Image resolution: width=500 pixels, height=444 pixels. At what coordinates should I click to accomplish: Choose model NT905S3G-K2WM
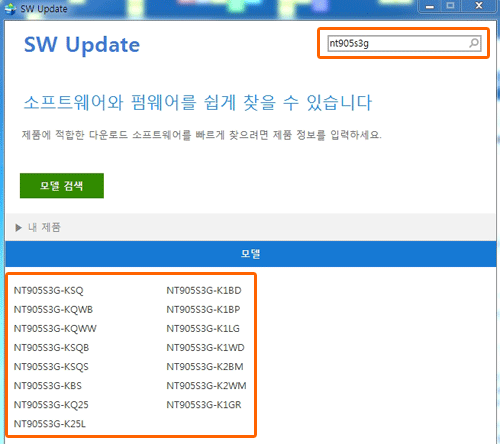tap(206, 386)
